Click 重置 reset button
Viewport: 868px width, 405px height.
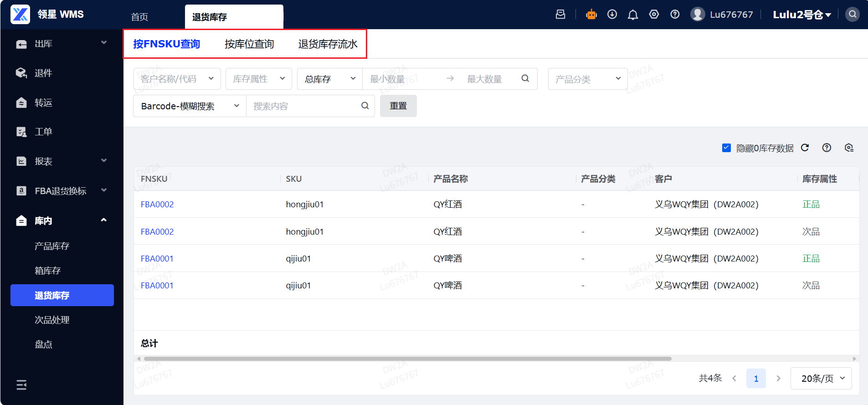click(398, 106)
